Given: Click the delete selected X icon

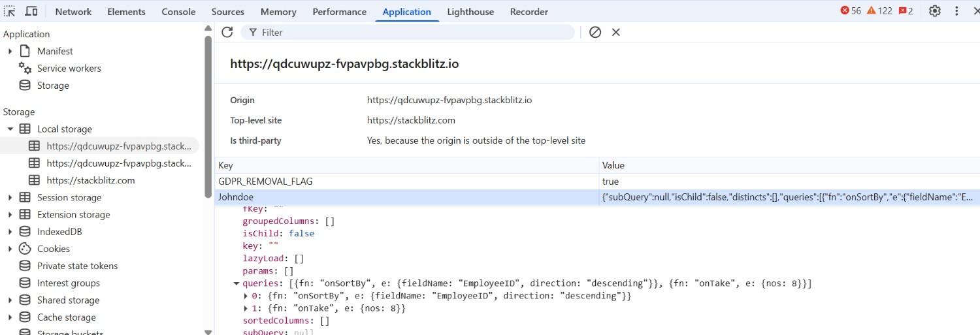Looking at the screenshot, I should 615,32.
